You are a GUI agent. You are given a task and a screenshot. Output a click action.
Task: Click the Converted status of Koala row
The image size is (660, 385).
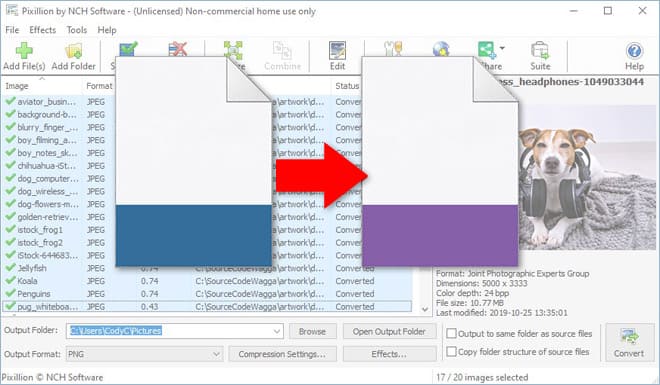coord(355,281)
